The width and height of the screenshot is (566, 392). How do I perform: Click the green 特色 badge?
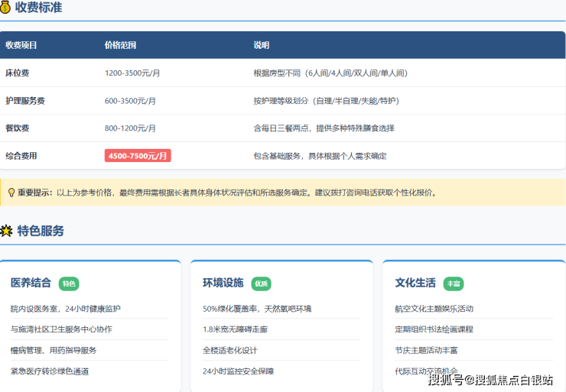(x=69, y=283)
